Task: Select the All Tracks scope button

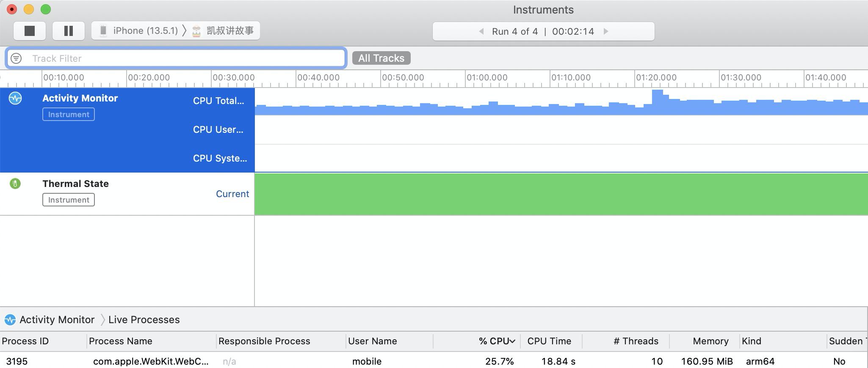Action: point(381,58)
